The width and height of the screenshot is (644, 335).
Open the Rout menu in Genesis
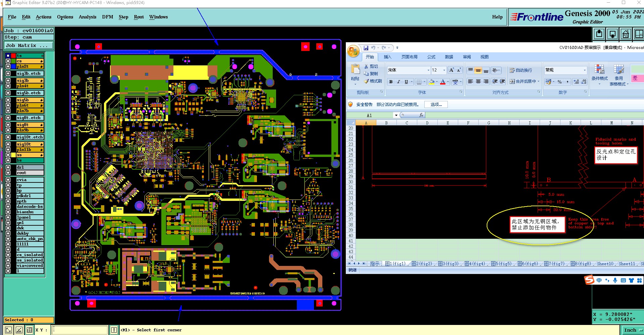139,17
